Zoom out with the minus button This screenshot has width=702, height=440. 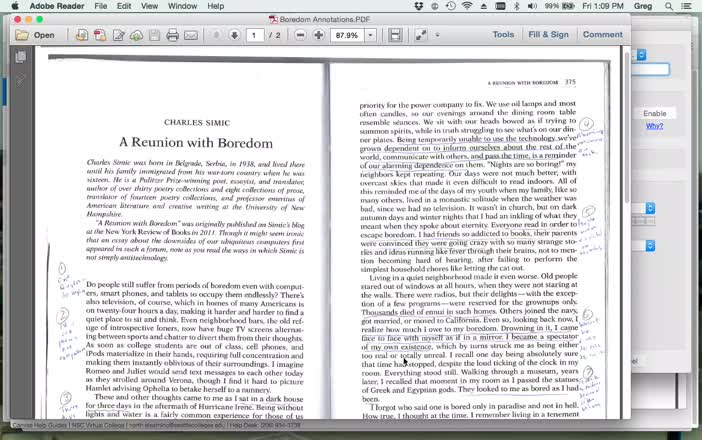point(301,35)
